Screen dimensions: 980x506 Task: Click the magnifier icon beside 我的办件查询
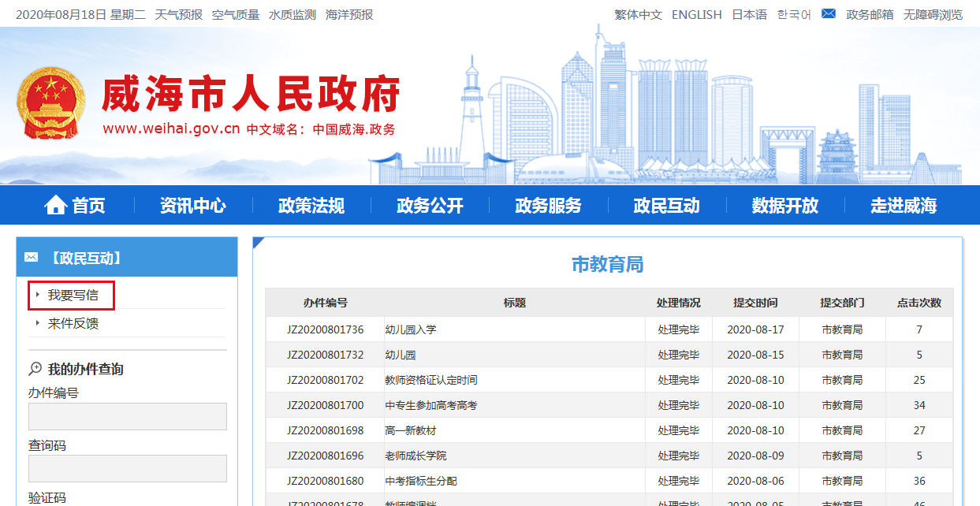point(35,369)
